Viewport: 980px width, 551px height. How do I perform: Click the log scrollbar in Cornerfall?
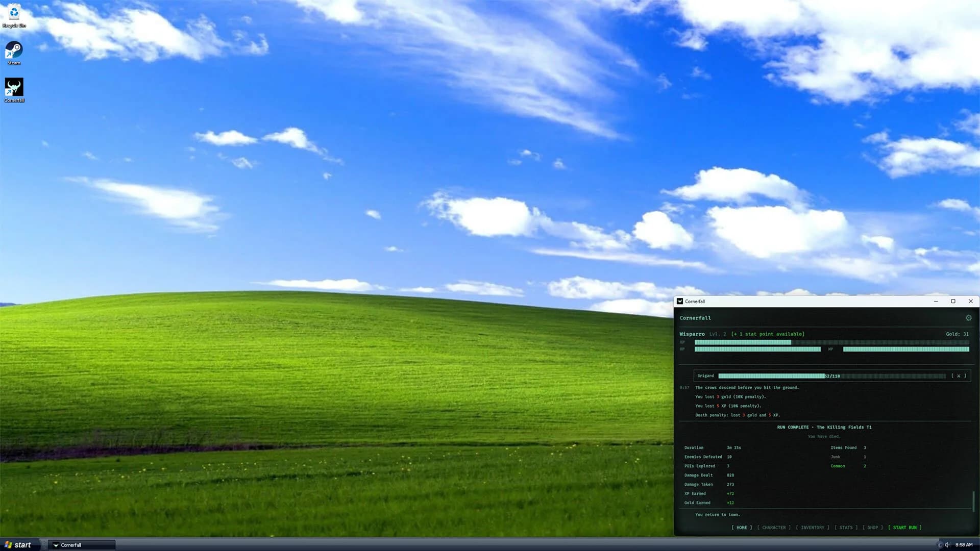pyautogui.click(x=973, y=502)
